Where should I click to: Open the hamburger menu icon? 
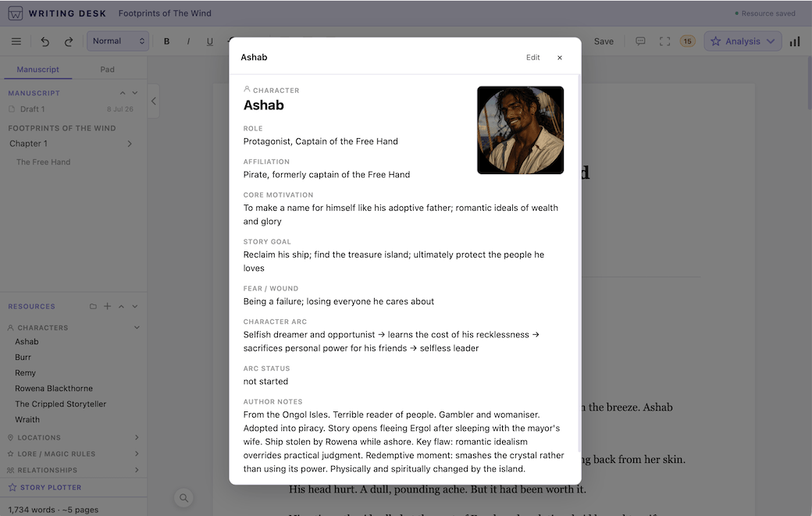tap(16, 41)
